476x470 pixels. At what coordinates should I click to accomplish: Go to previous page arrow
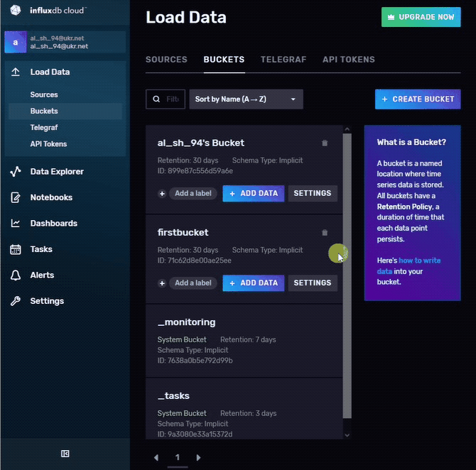(156, 458)
